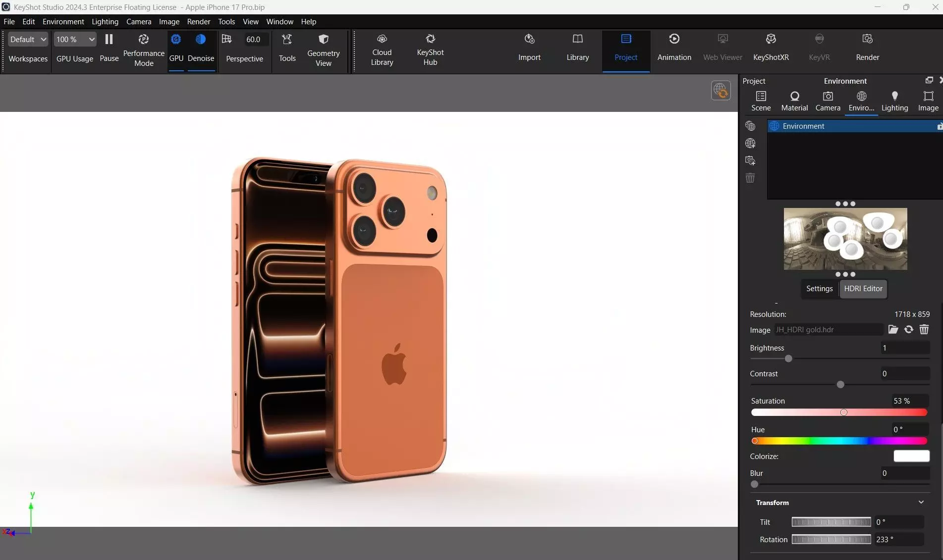Viewport: 943px width, 560px height.
Task: Switch to the Material tab
Action: tap(794, 101)
